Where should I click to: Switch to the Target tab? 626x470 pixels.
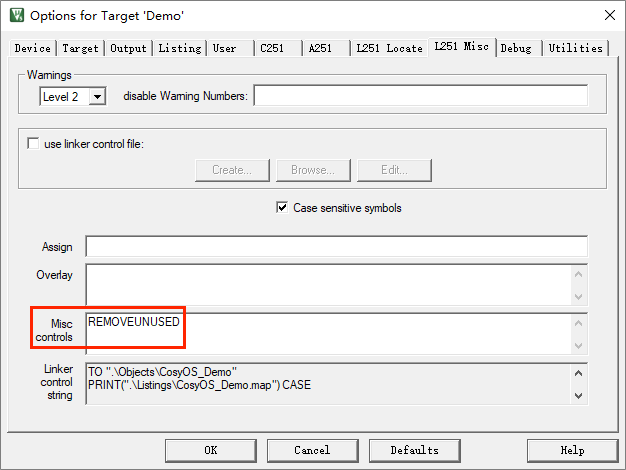(80, 48)
